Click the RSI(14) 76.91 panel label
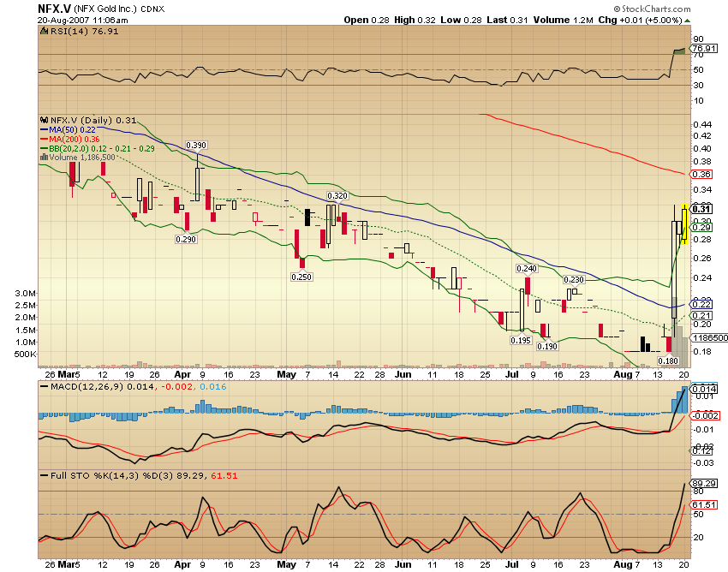The width and height of the screenshot is (728, 572). 84,32
